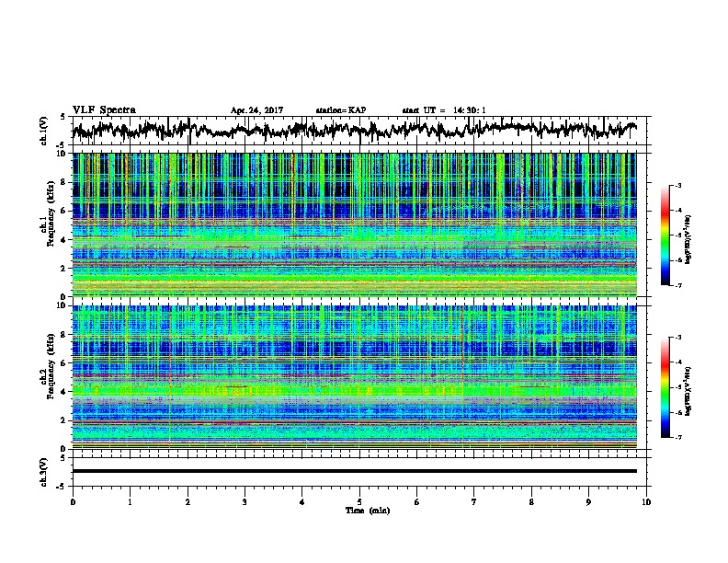Screen dimensions: 728x563
Task: Click the 'station=KAP' header label
Action: (340, 110)
